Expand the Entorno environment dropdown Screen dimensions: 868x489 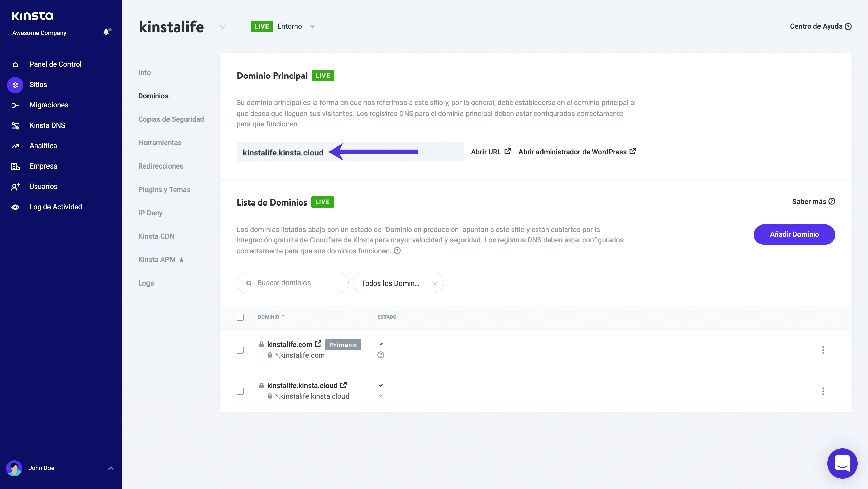pyautogui.click(x=312, y=27)
